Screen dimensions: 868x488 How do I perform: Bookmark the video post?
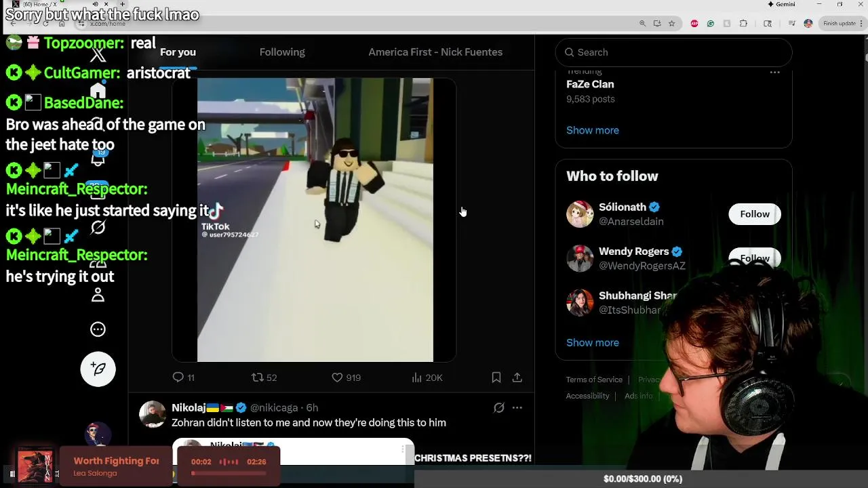click(x=496, y=378)
